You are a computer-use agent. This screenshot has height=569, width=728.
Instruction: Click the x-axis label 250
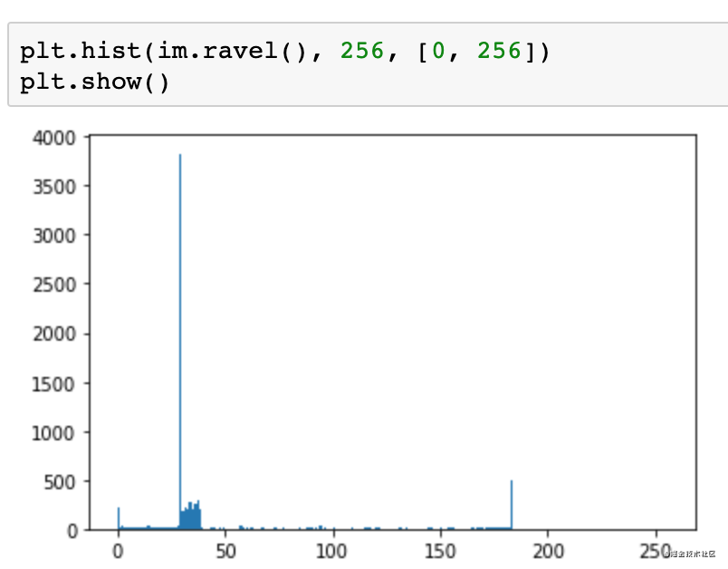point(656,552)
